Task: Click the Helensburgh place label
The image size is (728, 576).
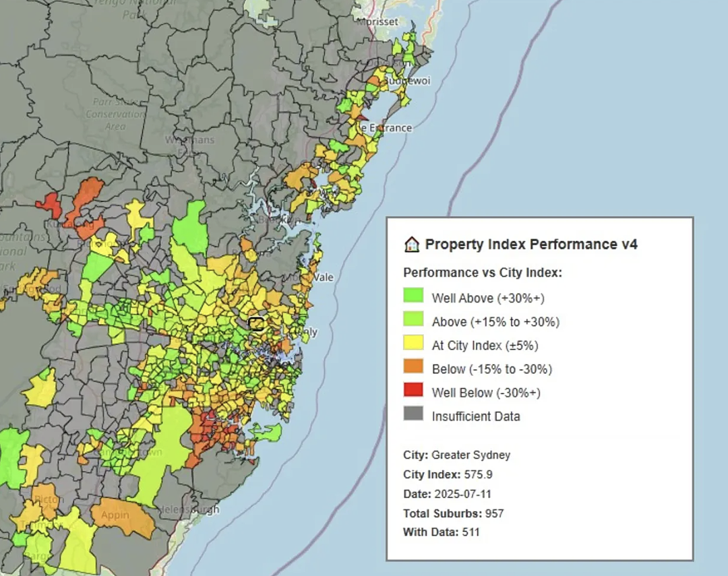Action: 188,509
